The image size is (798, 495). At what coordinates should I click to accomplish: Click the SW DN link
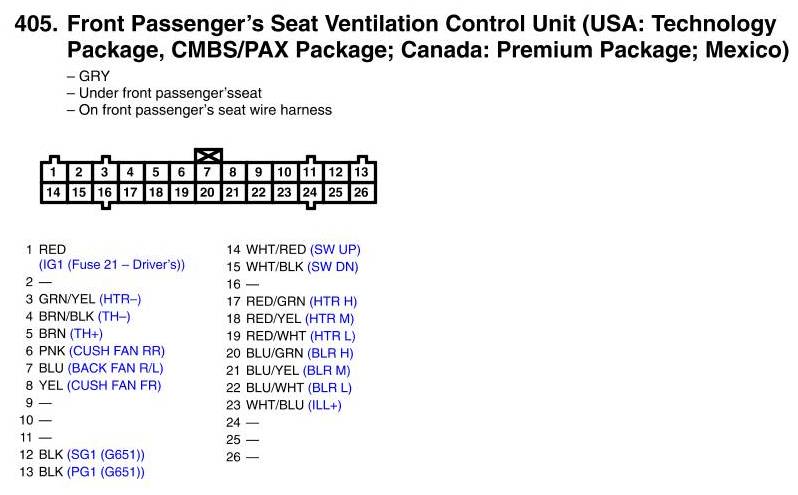tap(334, 266)
